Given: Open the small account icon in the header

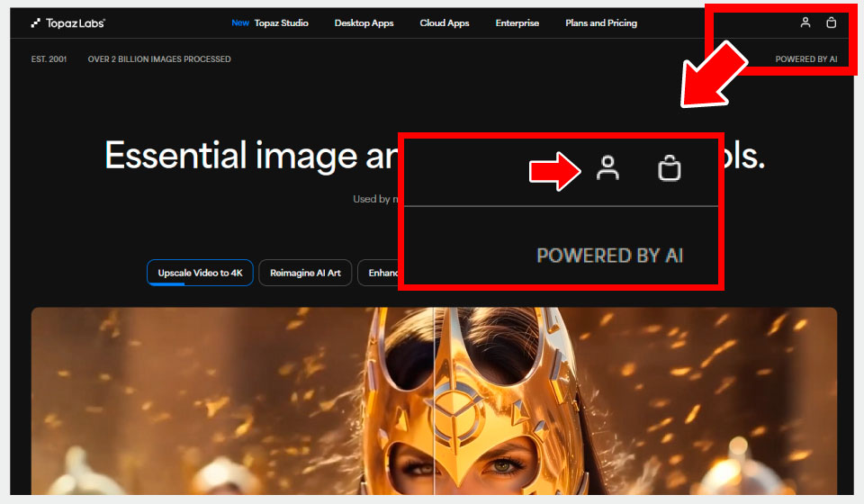Looking at the screenshot, I should [x=805, y=22].
